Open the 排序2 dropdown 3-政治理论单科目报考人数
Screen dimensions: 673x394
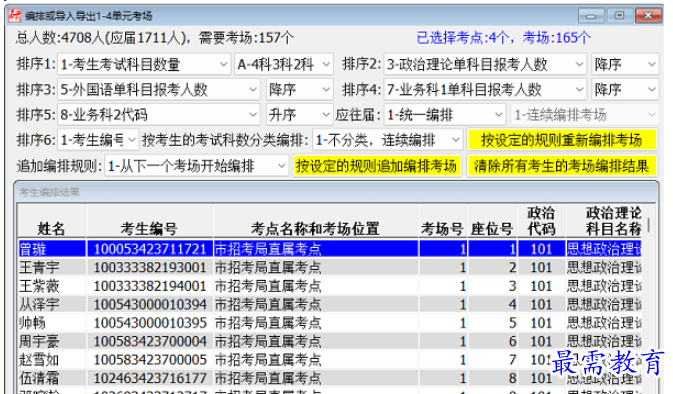click(485, 64)
